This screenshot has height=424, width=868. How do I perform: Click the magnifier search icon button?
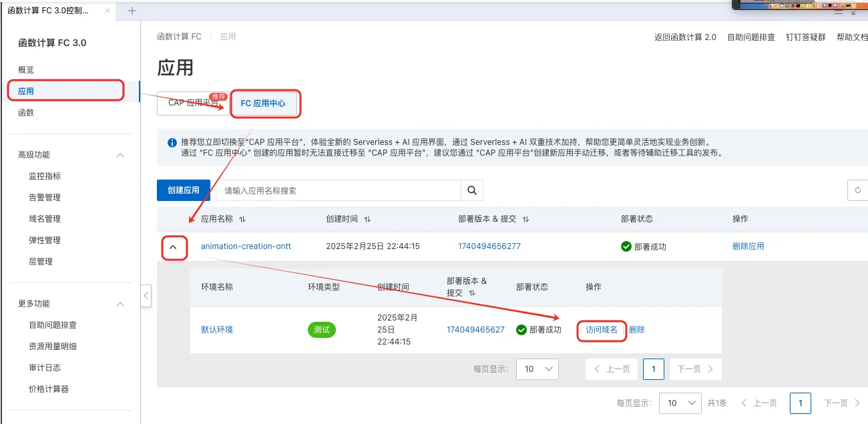(x=472, y=190)
